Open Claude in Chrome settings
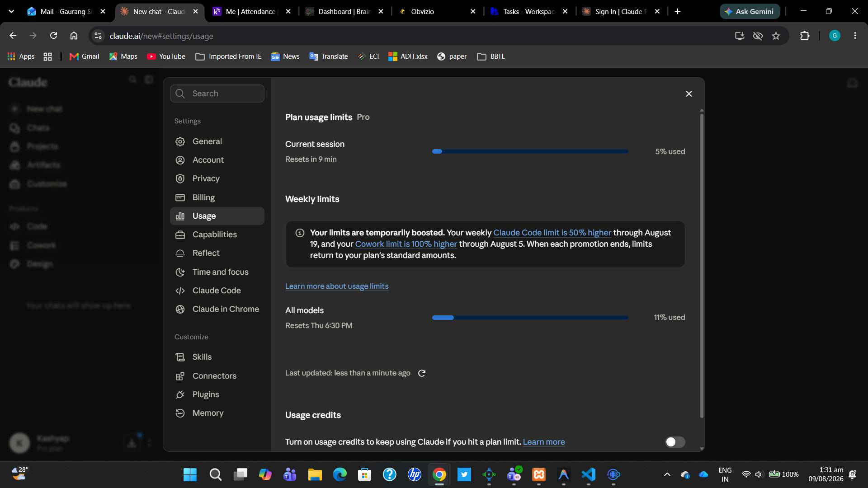This screenshot has height=488, width=868. click(217, 309)
